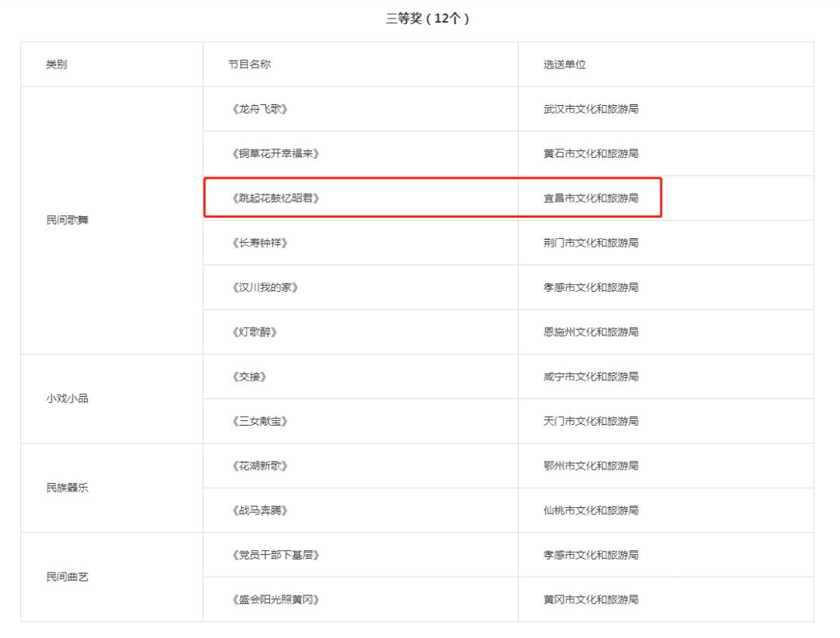The width and height of the screenshot is (840, 638).
Task: Select the 《龙舟飞歌》 program entry
Action: coord(260,109)
